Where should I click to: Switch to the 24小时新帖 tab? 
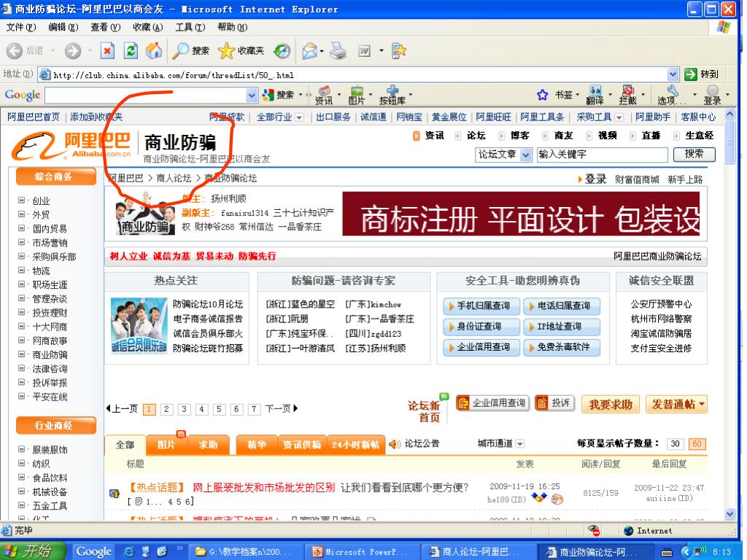355,445
